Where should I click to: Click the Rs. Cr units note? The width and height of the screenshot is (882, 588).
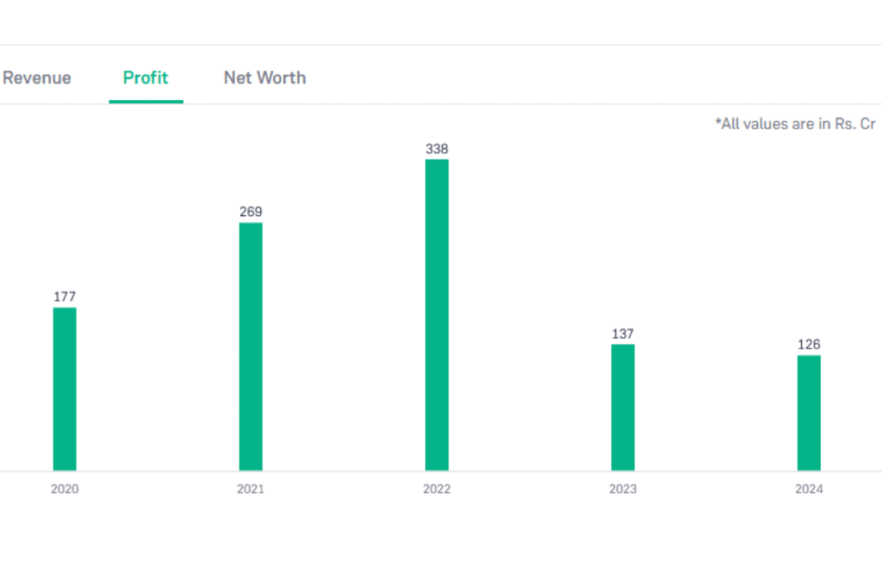point(794,123)
